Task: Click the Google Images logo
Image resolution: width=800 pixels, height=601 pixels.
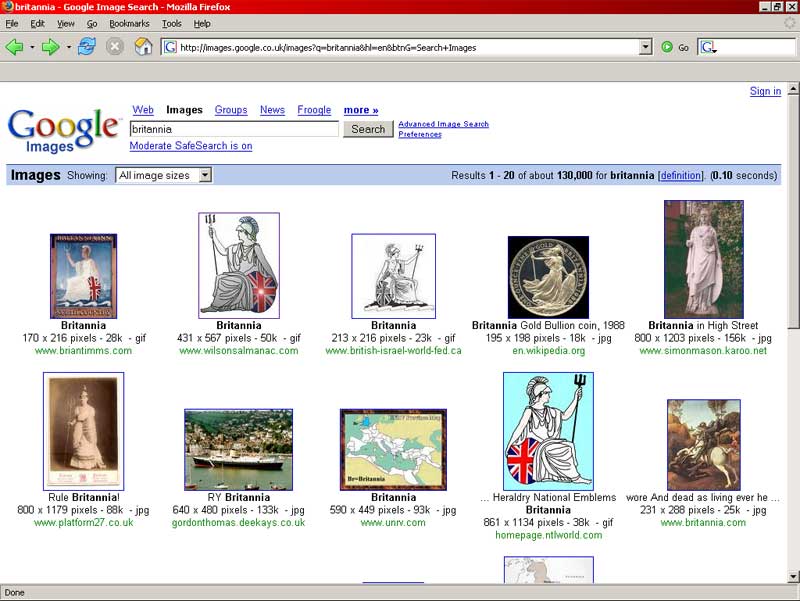Action: point(64,131)
